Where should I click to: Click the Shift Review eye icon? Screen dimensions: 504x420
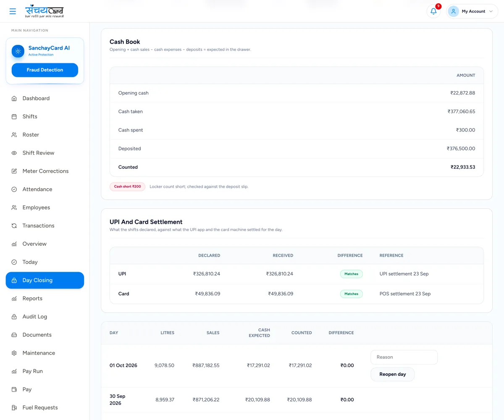coord(14,153)
